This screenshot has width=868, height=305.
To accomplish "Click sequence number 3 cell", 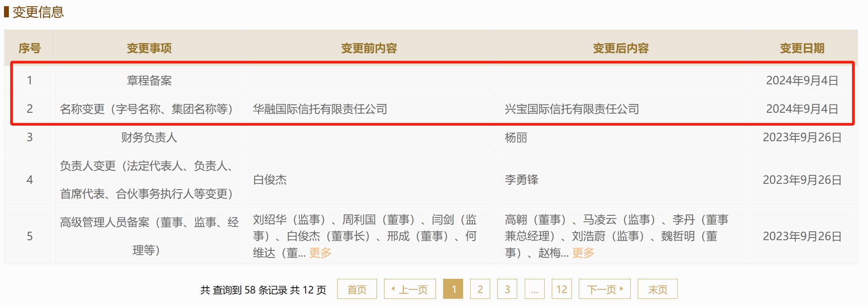I will [x=30, y=137].
